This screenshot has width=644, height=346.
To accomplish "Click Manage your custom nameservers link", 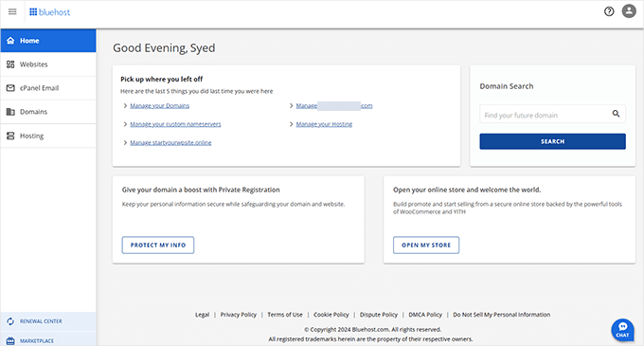I will click(x=175, y=124).
